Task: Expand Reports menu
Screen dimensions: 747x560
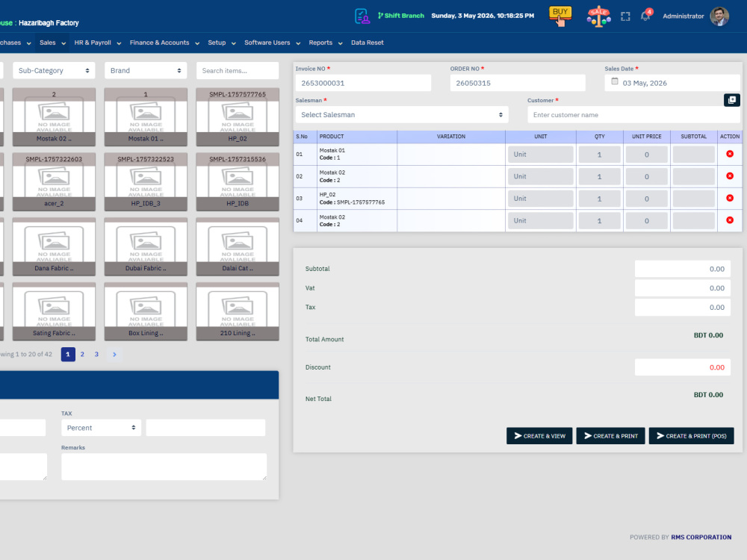Action: [x=326, y=43]
